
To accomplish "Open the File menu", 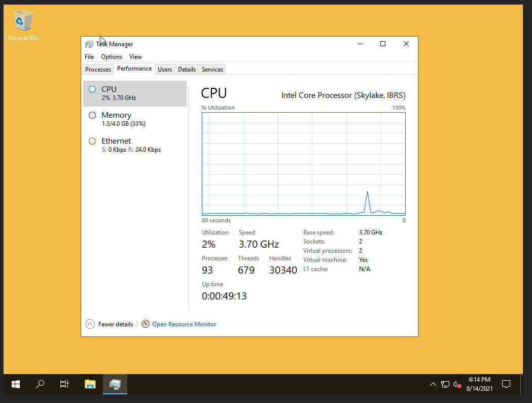I will [89, 57].
